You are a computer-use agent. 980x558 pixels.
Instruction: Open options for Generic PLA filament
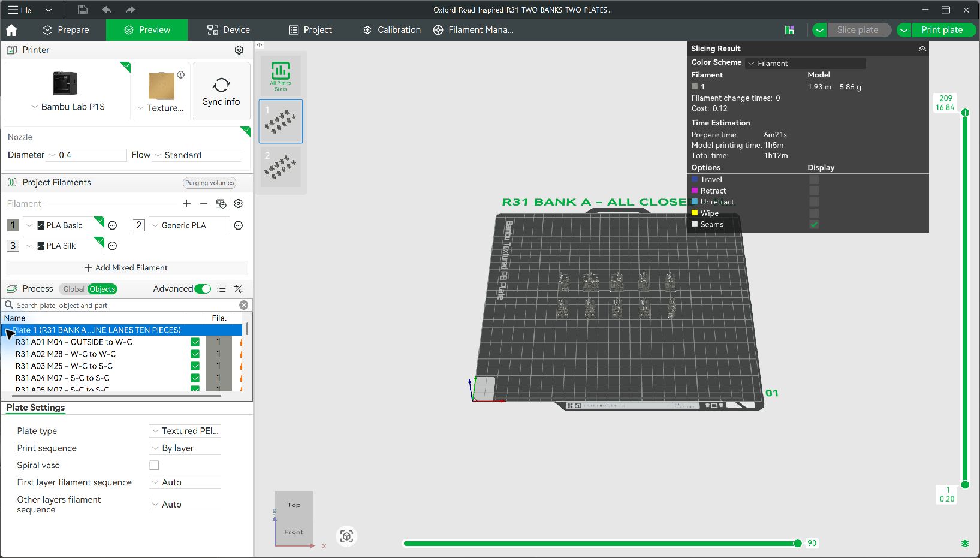239,225
